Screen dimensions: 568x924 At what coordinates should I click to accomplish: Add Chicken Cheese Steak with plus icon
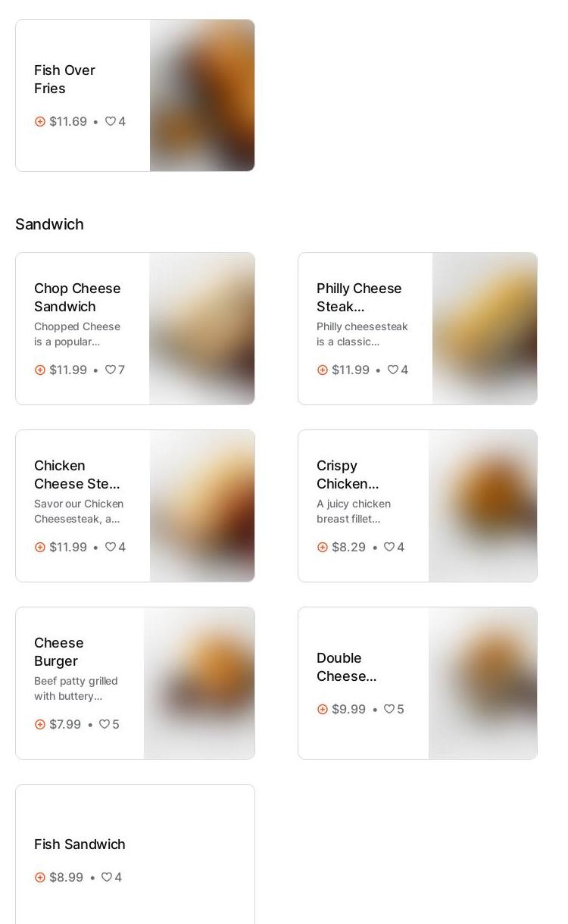coord(40,547)
